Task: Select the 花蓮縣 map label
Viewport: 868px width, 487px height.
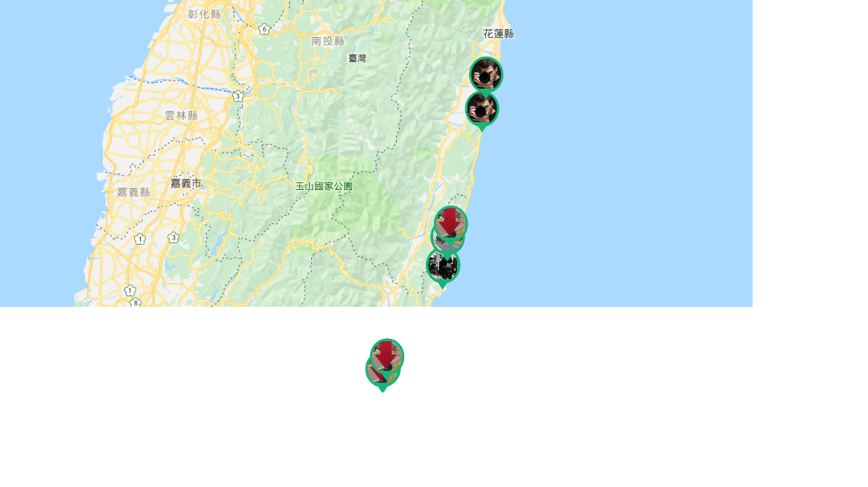Action: 498,34
